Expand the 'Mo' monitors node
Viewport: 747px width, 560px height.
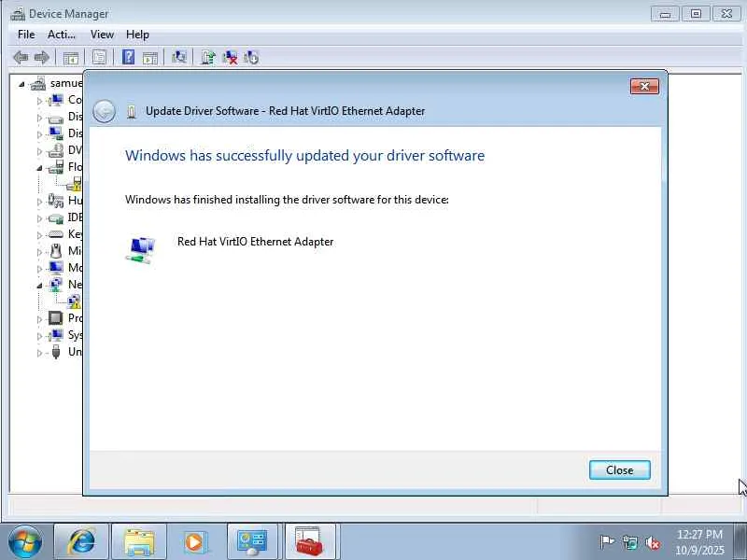click(x=39, y=269)
